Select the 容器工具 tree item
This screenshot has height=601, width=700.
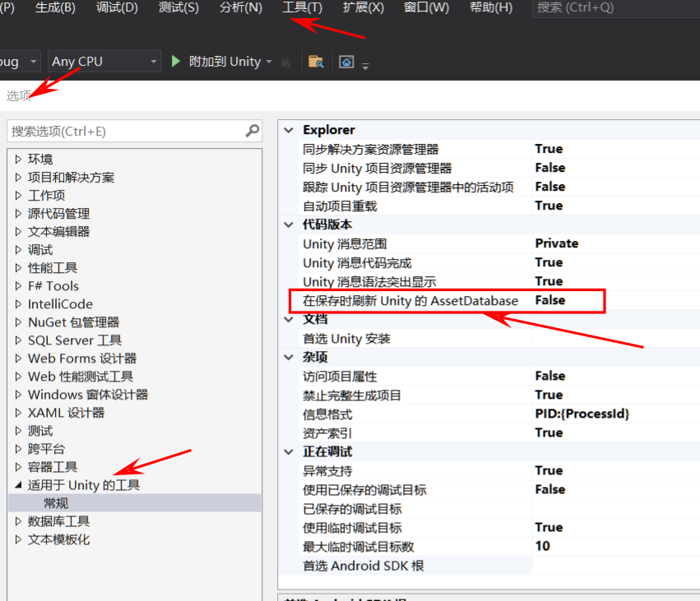(53, 467)
